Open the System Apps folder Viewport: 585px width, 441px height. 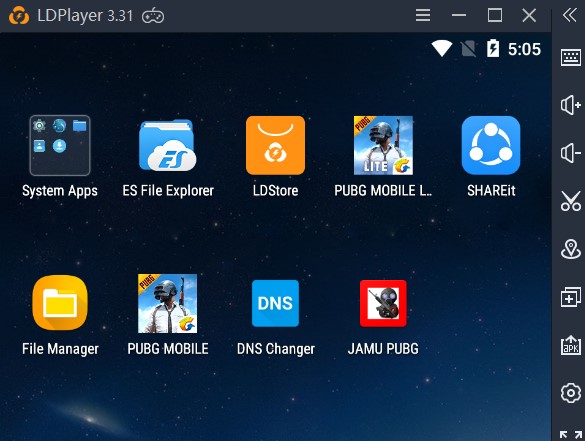point(60,145)
